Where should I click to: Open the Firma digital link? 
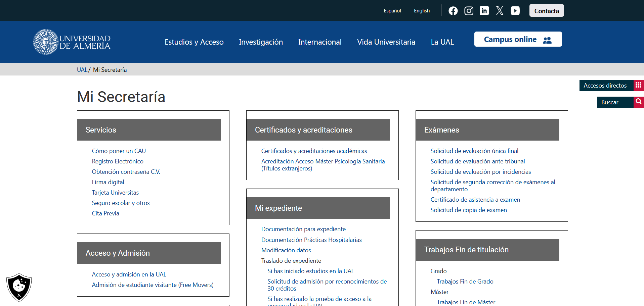[x=108, y=182]
